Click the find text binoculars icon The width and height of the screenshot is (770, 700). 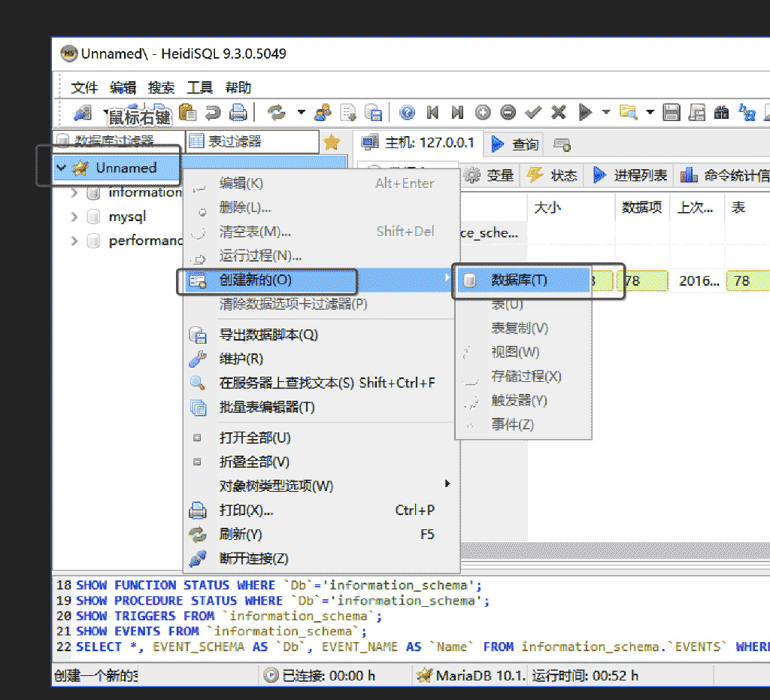[x=721, y=113]
